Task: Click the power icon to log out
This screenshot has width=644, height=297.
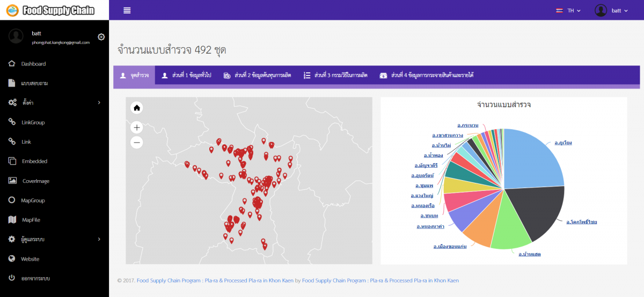Action: click(x=12, y=278)
